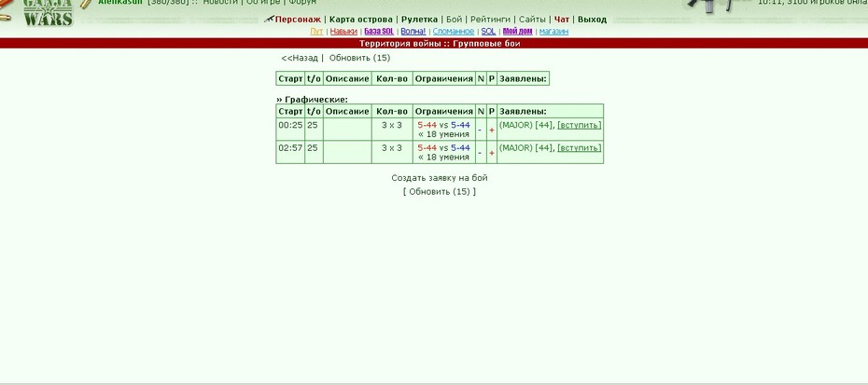Join the 02:57 battle via вступить

coord(579,147)
